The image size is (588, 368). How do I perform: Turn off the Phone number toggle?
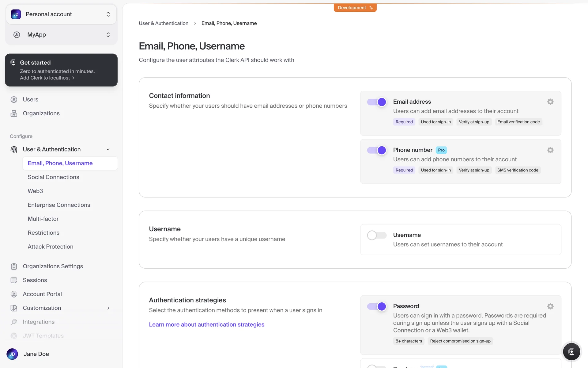click(x=377, y=150)
